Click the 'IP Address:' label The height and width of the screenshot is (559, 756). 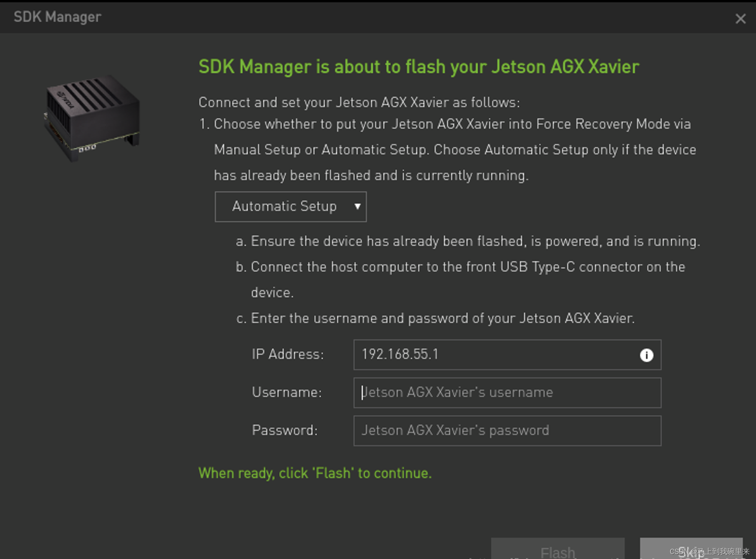tap(288, 354)
